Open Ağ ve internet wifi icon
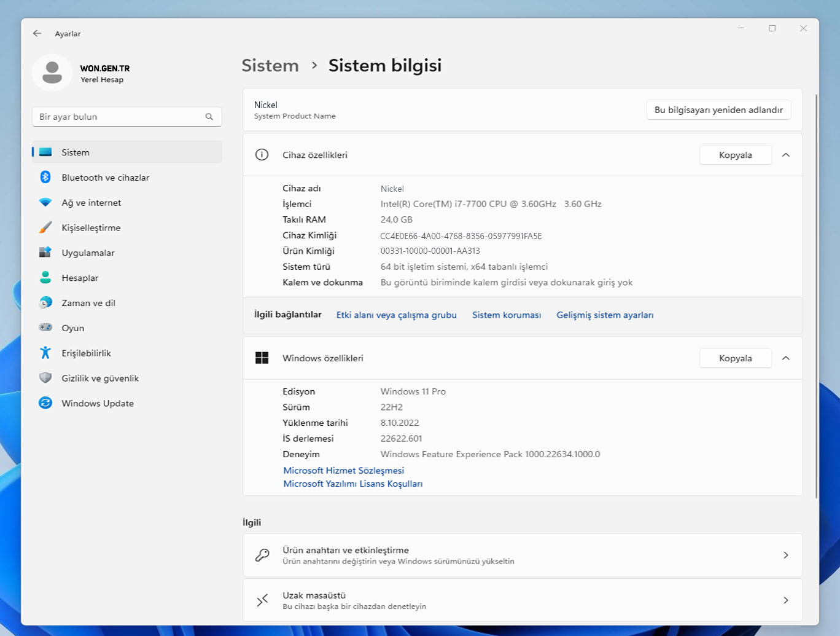This screenshot has height=636, width=840. pos(45,202)
